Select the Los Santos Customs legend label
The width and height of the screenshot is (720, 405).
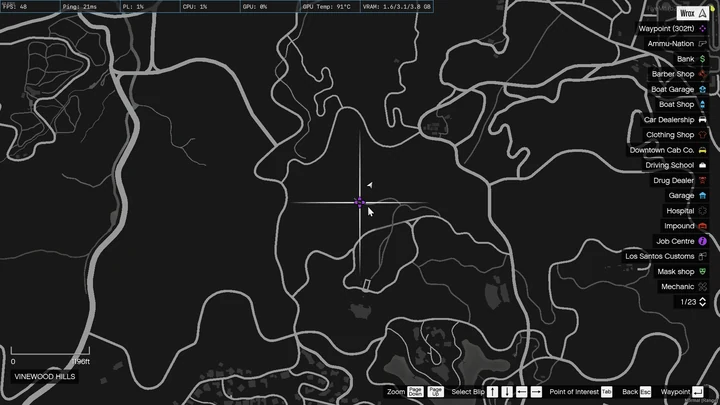(x=659, y=256)
